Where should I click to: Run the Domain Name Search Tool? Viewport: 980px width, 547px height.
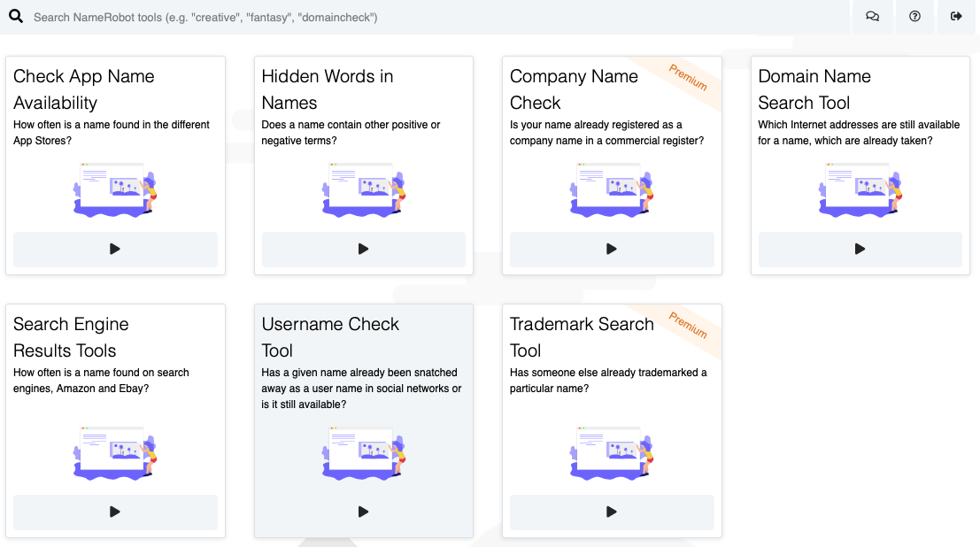tap(860, 249)
